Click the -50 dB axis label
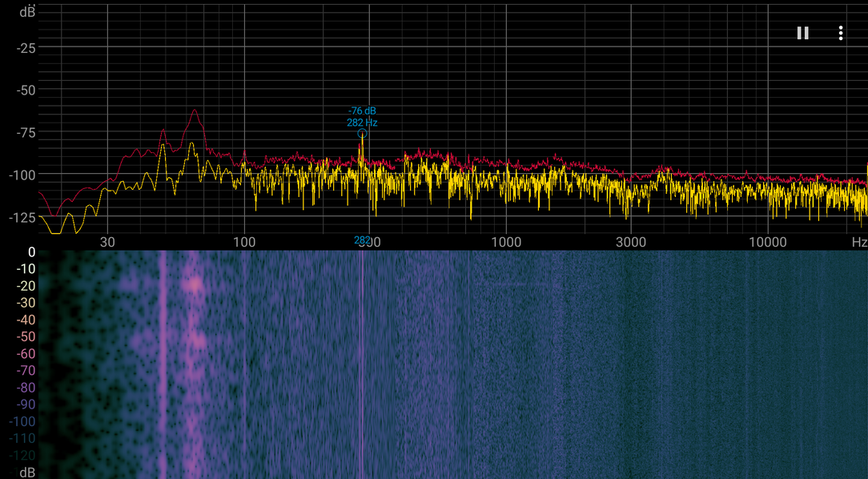The height and width of the screenshot is (479, 868). click(26, 90)
